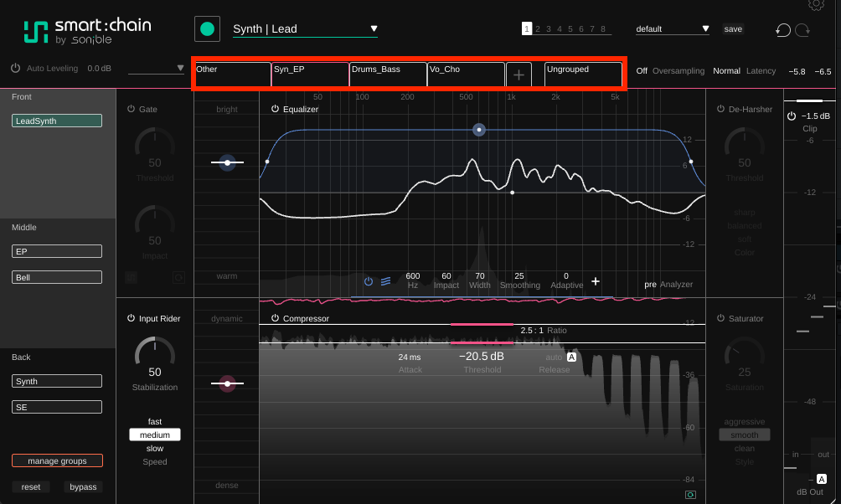Viewport: 841px width, 504px height.
Task: Select the Drums_Bass group tab
Action: (388, 75)
